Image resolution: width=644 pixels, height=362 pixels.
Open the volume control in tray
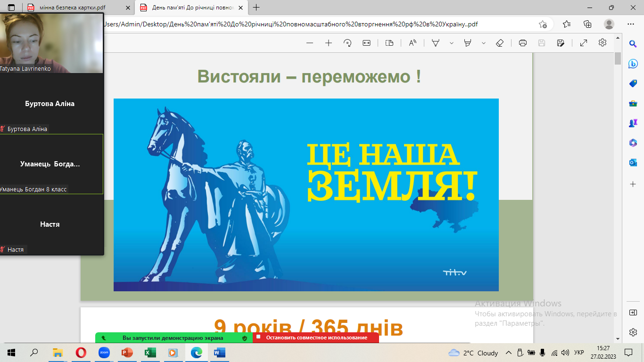[x=565, y=353]
